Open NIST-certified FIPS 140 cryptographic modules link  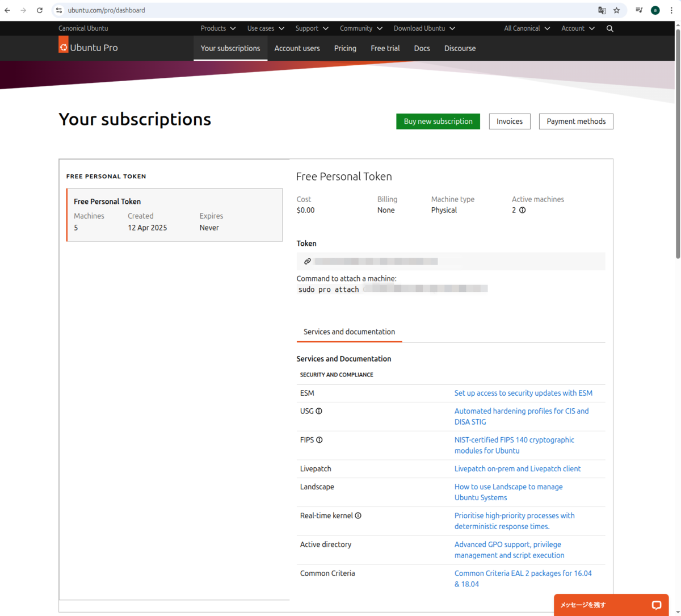coord(514,445)
